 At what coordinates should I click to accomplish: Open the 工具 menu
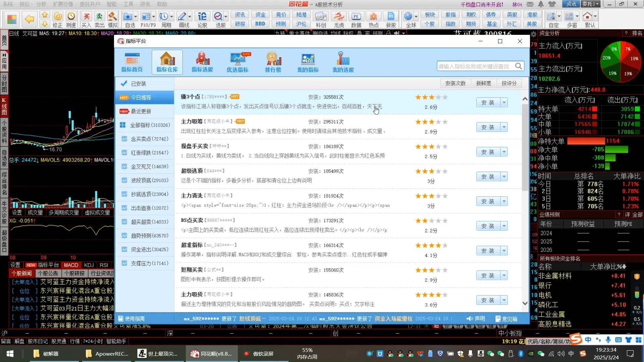128,4
